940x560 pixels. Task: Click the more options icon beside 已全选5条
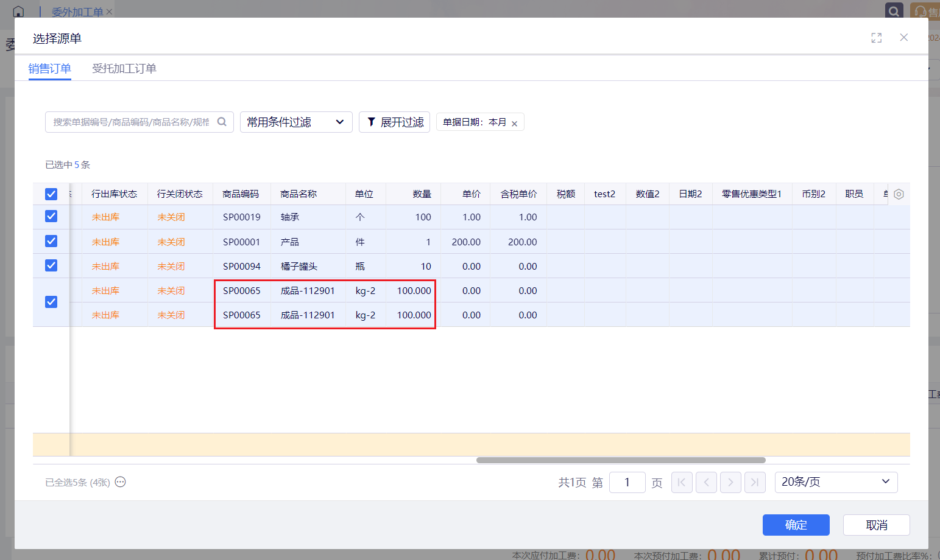tap(121, 482)
